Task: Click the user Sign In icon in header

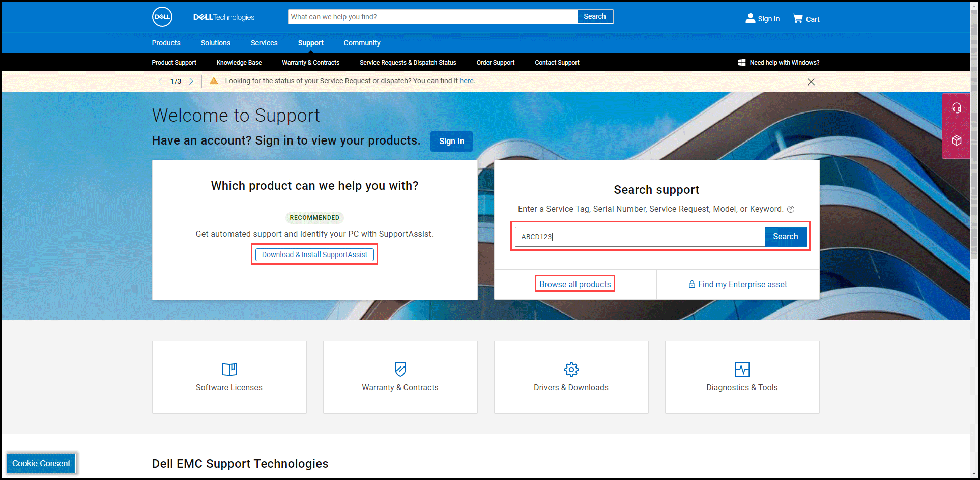Action: tap(750, 18)
